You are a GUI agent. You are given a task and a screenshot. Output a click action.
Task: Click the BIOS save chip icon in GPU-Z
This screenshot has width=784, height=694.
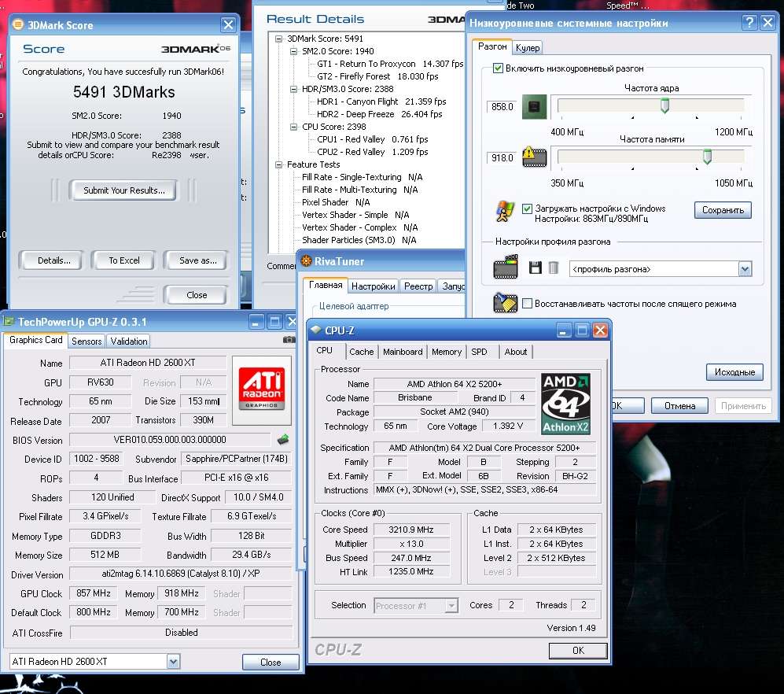click(283, 440)
